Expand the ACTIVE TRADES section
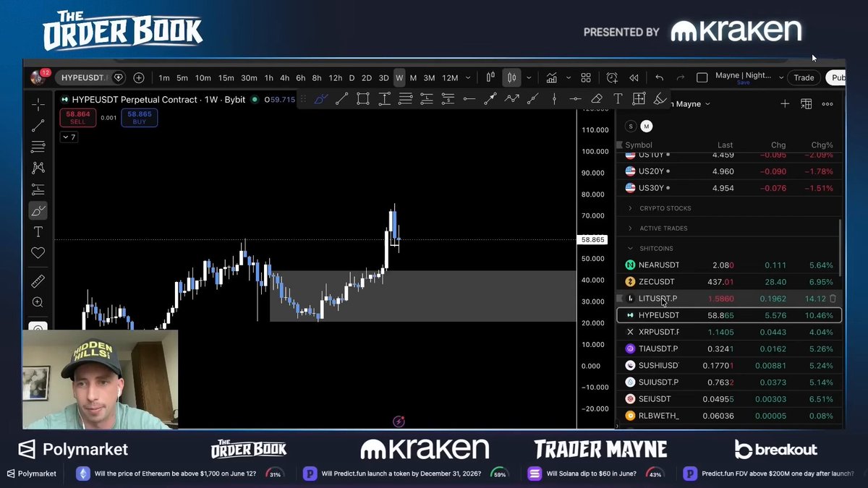The width and height of the screenshot is (868, 488). 663,228
